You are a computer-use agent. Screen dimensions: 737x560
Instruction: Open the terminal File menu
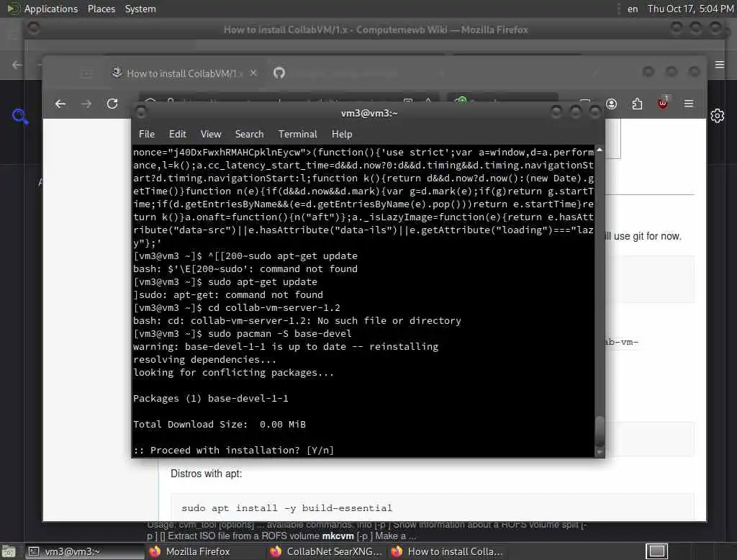(x=147, y=134)
